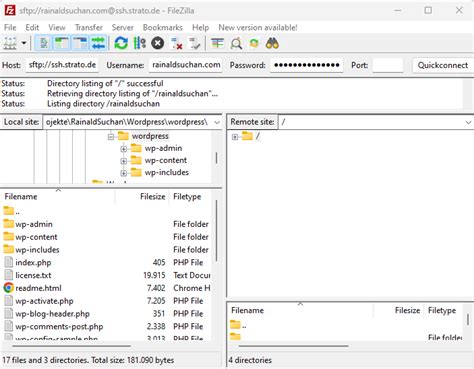Select wp-blog-header.php file

(107, 314)
